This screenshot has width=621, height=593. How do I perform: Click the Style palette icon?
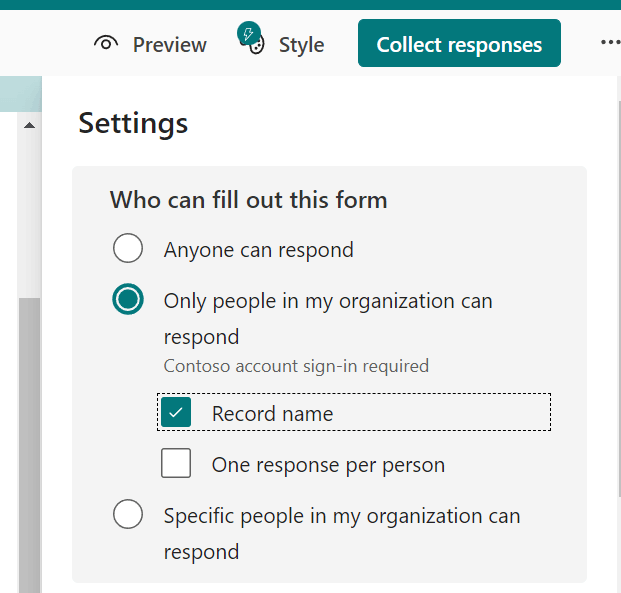pos(252,40)
